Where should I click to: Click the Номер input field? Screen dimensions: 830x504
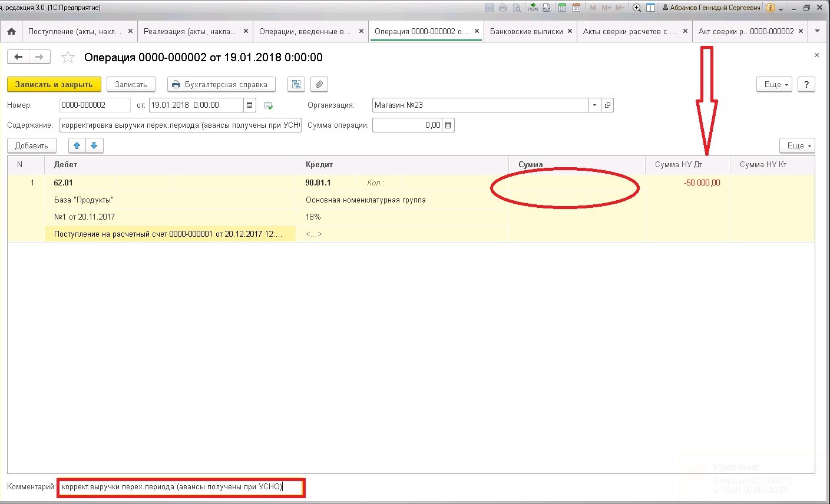click(95, 105)
